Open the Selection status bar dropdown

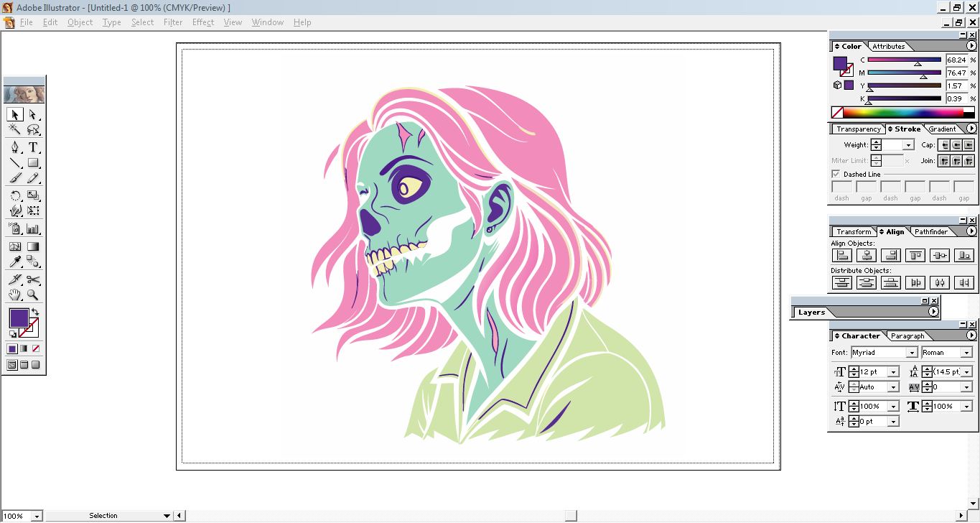click(167, 516)
